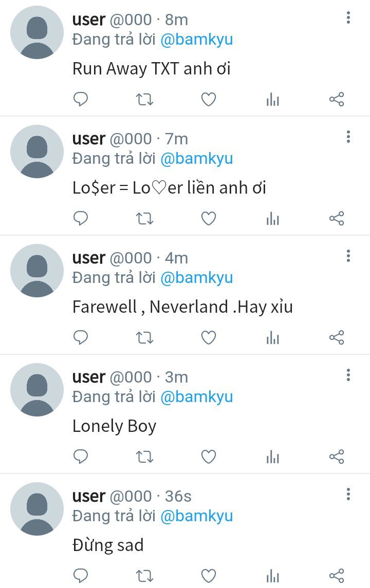Open @bamkyu mention in the 3m tweet
Screen dimensions: 370x588
pos(197,397)
